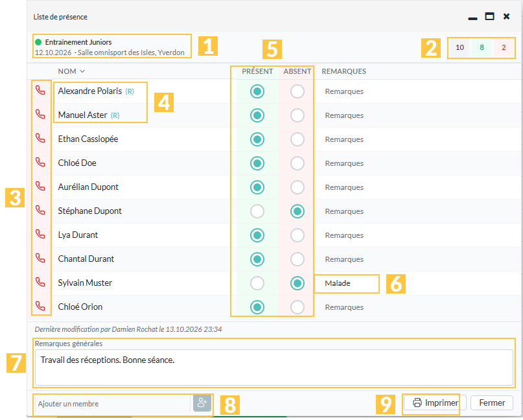Click the PRÉSENT column header
Viewport: 523px width, 420px height.
click(x=257, y=71)
